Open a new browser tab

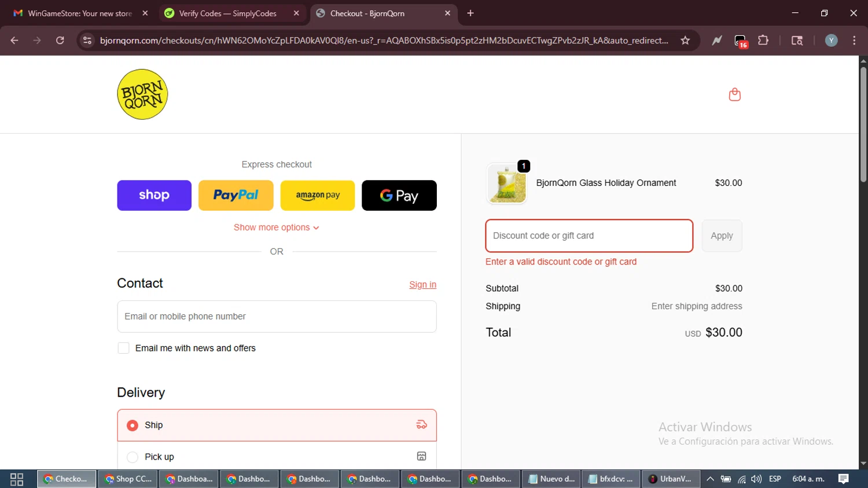(470, 13)
